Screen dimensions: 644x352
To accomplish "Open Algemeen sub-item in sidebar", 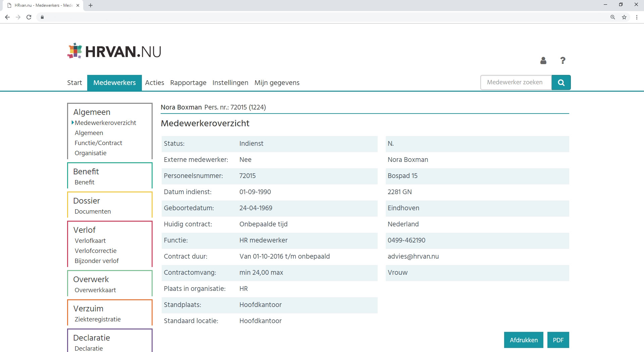I will point(89,133).
